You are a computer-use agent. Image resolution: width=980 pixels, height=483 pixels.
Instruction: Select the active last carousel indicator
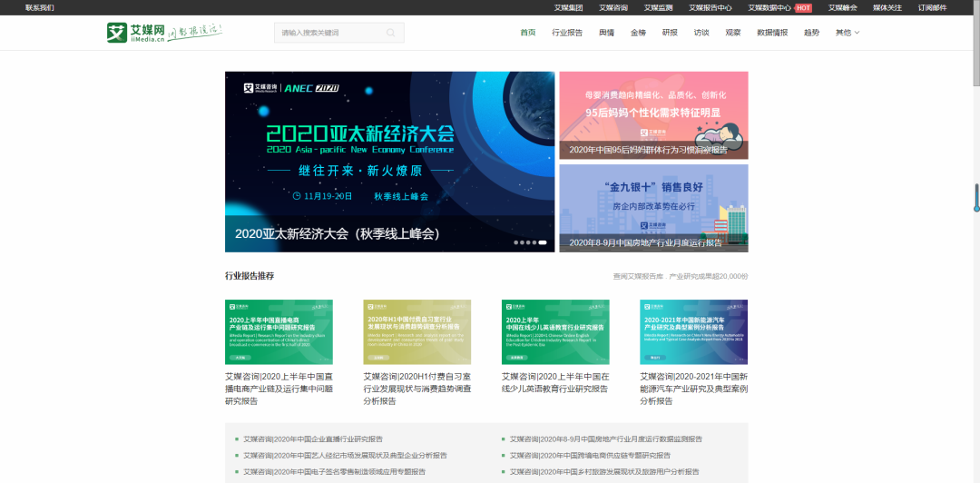(x=543, y=242)
